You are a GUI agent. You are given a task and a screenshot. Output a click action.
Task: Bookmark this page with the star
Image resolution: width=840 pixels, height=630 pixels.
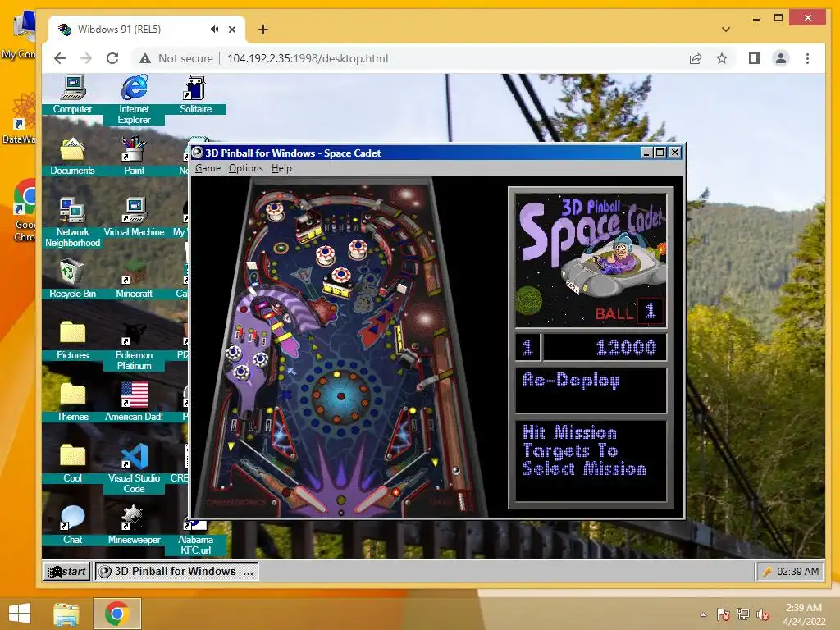(x=722, y=58)
